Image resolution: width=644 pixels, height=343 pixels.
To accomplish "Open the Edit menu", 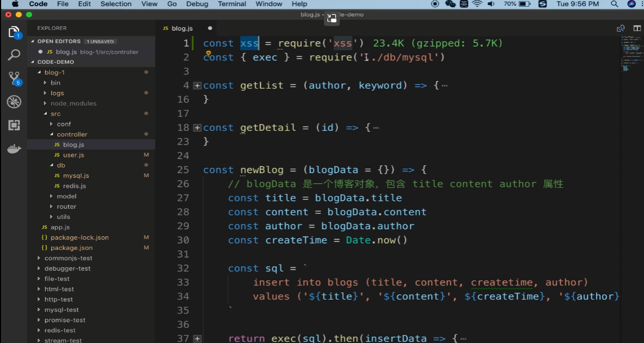I will point(84,4).
